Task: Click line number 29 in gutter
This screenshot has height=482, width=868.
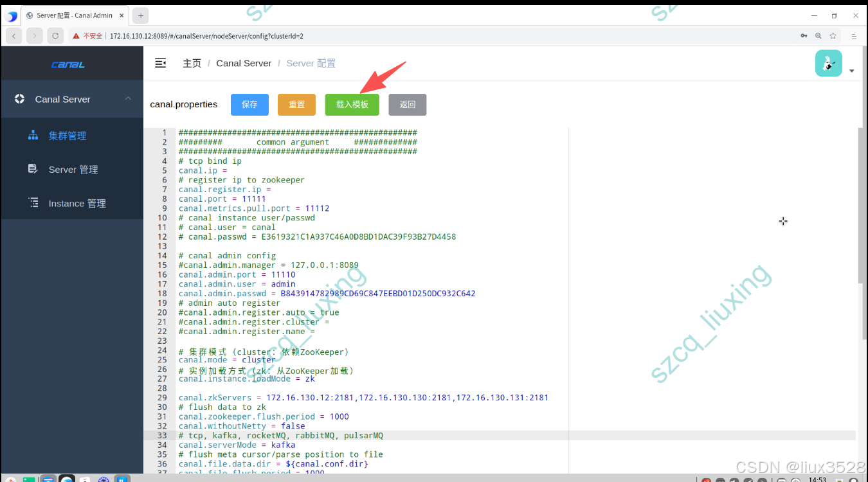Action: point(162,398)
